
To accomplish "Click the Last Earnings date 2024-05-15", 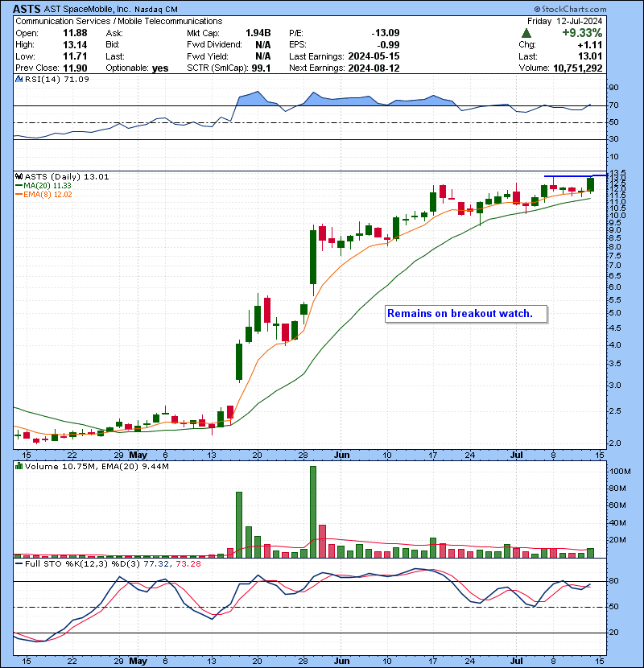I will 374,56.
